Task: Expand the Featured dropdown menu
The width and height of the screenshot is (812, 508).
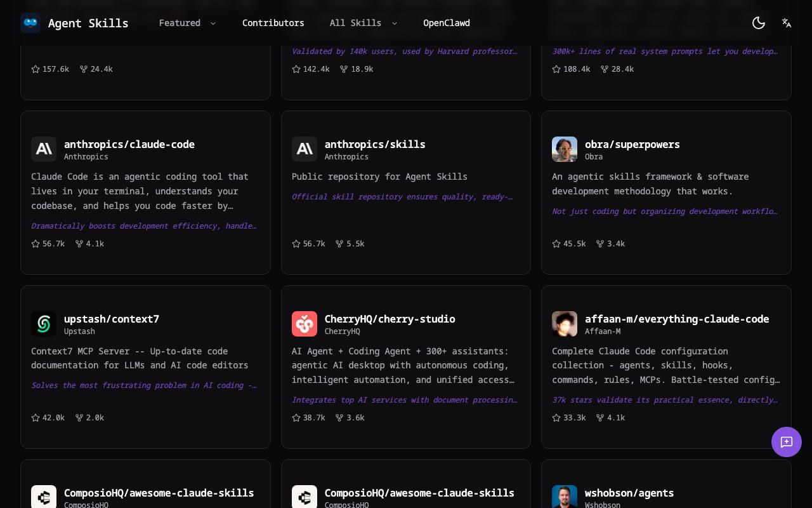Action: click(x=188, y=23)
